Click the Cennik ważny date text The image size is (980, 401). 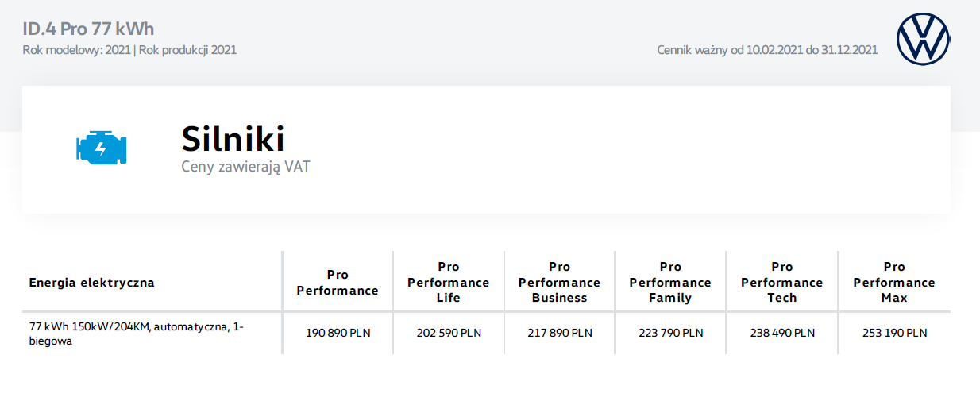coord(767,50)
